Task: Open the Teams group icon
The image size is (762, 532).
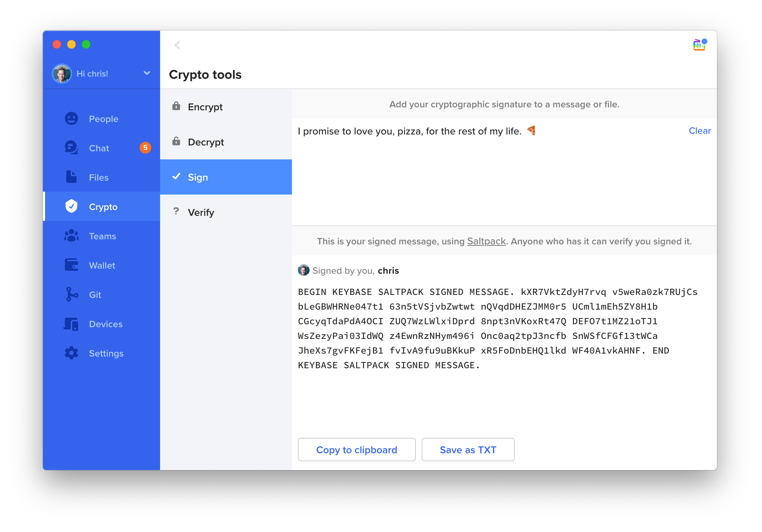Action: [71, 236]
